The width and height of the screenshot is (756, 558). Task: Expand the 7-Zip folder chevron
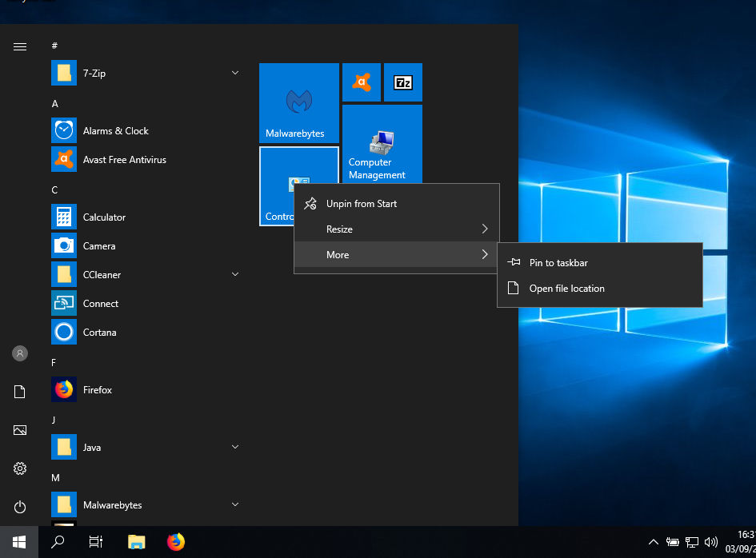[x=235, y=73]
